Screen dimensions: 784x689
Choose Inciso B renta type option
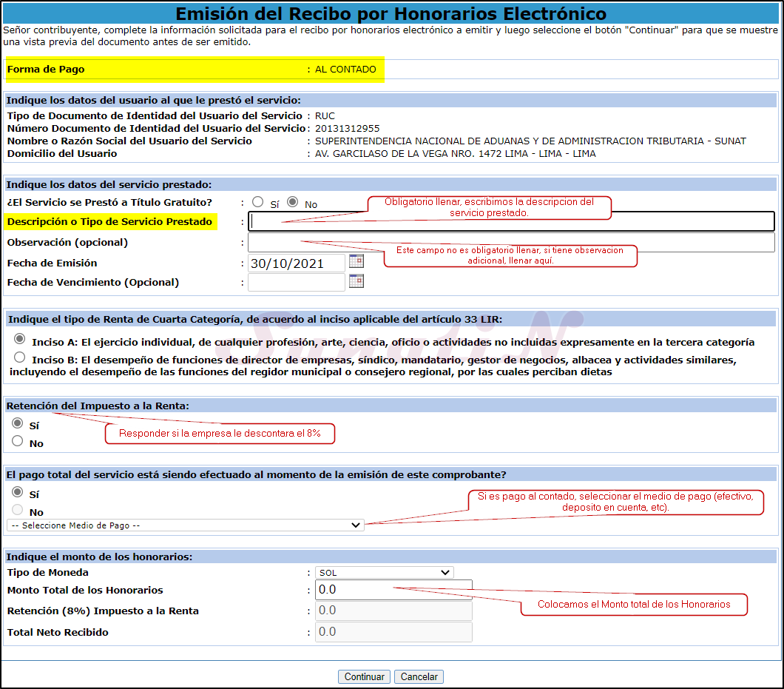[19, 357]
